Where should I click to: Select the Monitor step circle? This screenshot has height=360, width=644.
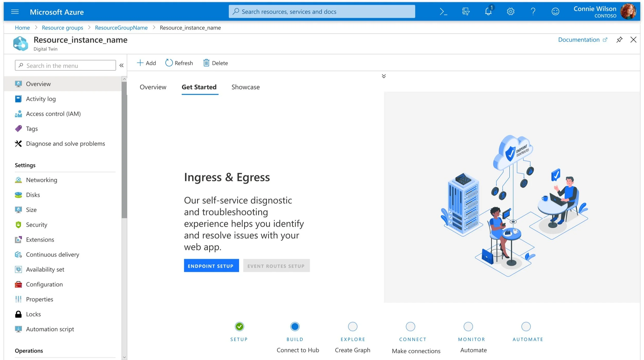pyautogui.click(x=468, y=326)
